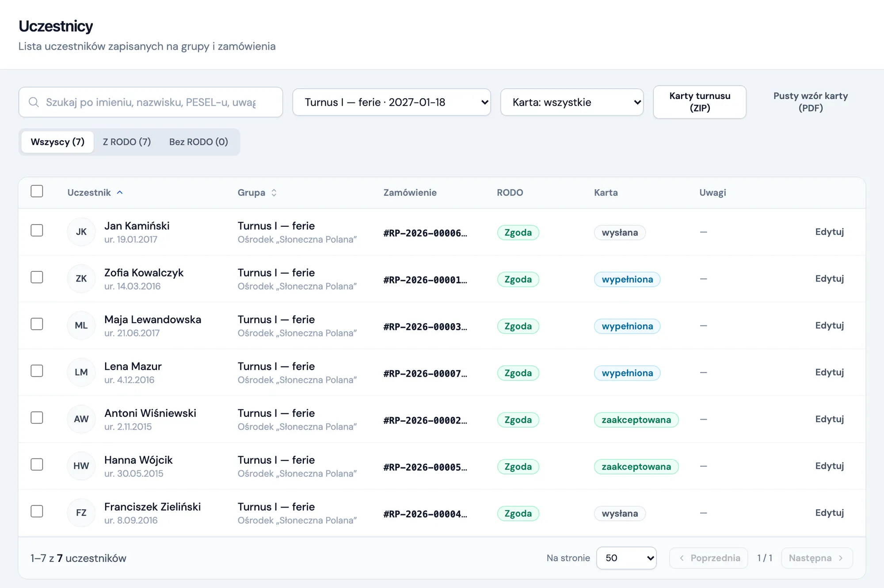
Task: Focus the participant search input field
Action: (151, 102)
